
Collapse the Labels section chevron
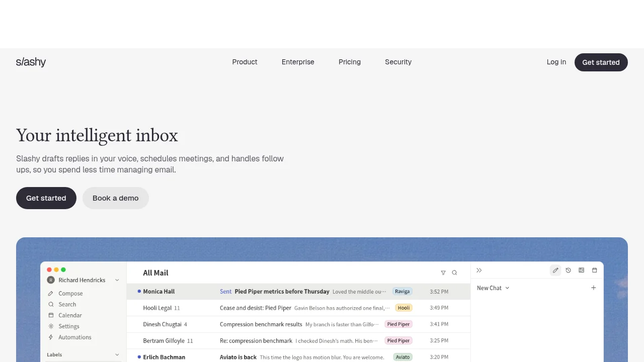pyautogui.click(x=117, y=355)
